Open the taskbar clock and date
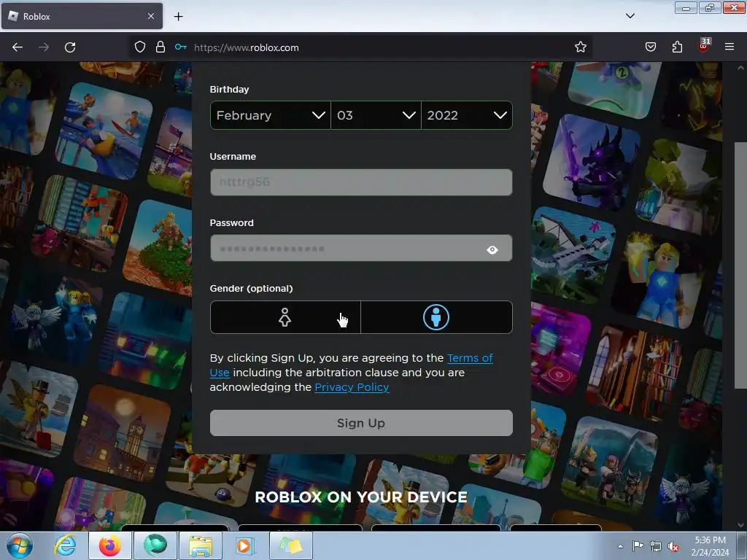This screenshot has height=560, width=747. pos(711,546)
